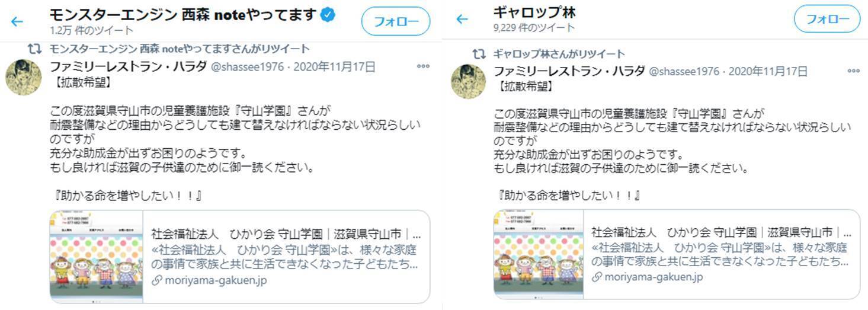This screenshot has width=868, height=310.
Task: Open ファミリーレストラン・ハラダ avatar in right tweet
Action: (469, 82)
